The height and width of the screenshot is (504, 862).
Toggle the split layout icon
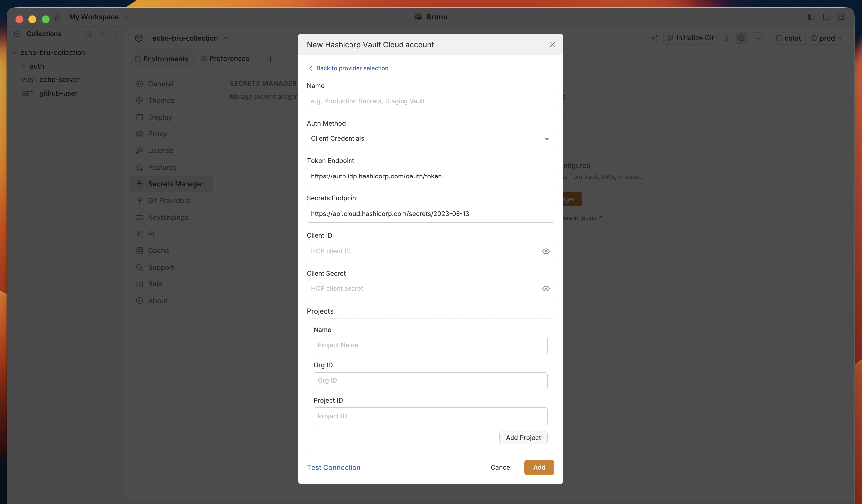841,17
